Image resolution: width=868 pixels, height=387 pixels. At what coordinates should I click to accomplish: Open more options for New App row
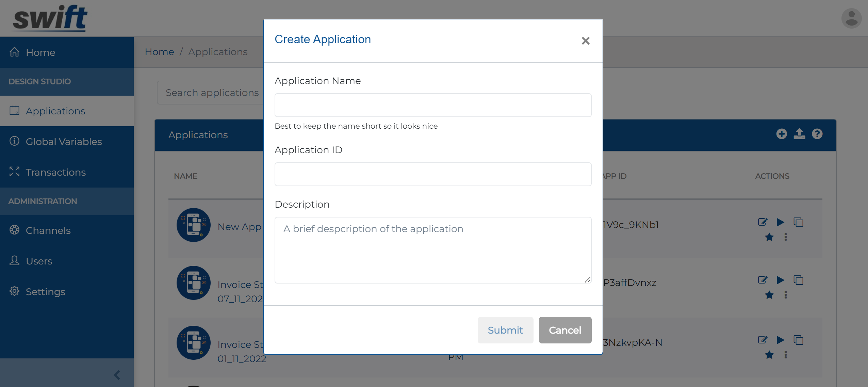[786, 237]
